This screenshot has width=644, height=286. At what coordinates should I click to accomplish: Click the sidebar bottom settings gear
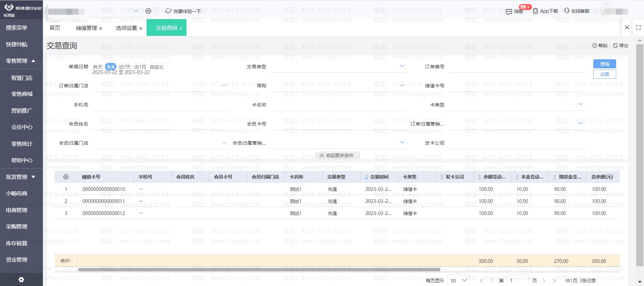(x=21, y=280)
